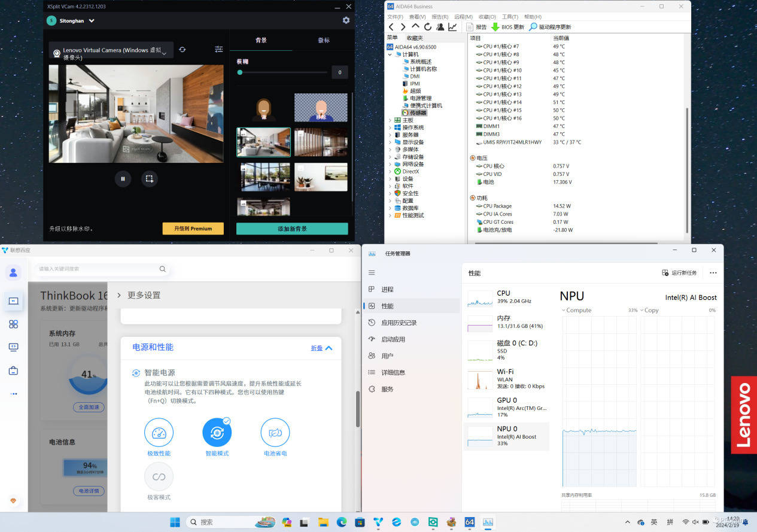This screenshot has width=757, height=532.
Task: Pause the camera preview
Action: pos(123,178)
